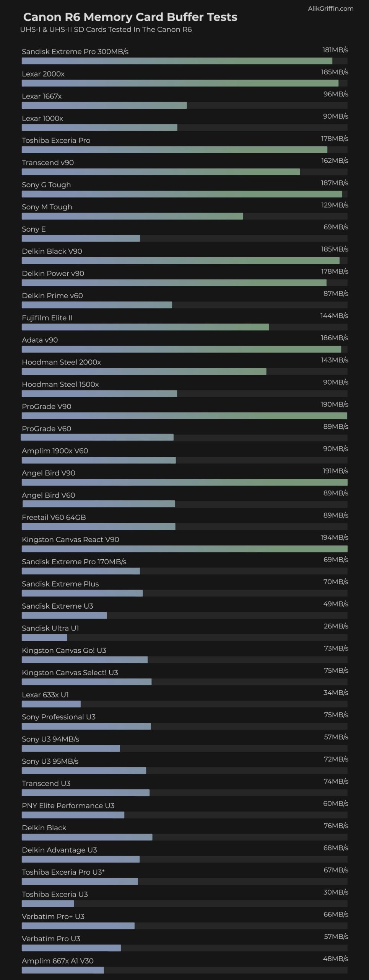Click the 26MB/s speed value
This screenshot has height=980, width=369.
[x=336, y=626]
